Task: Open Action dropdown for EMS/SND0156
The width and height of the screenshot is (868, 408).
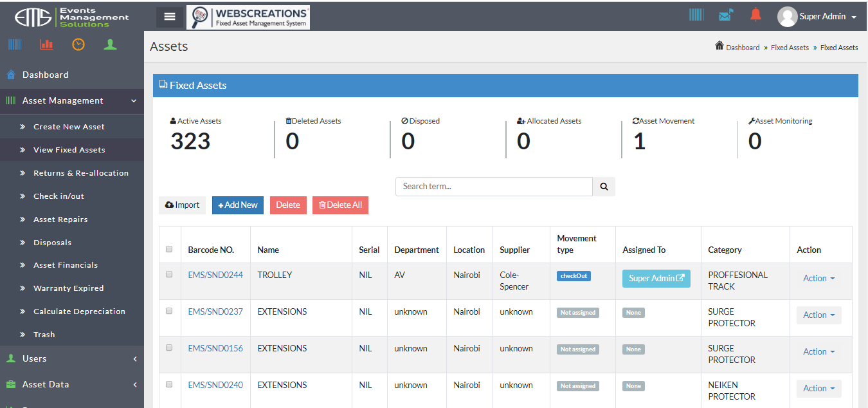Action: (x=819, y=352)
